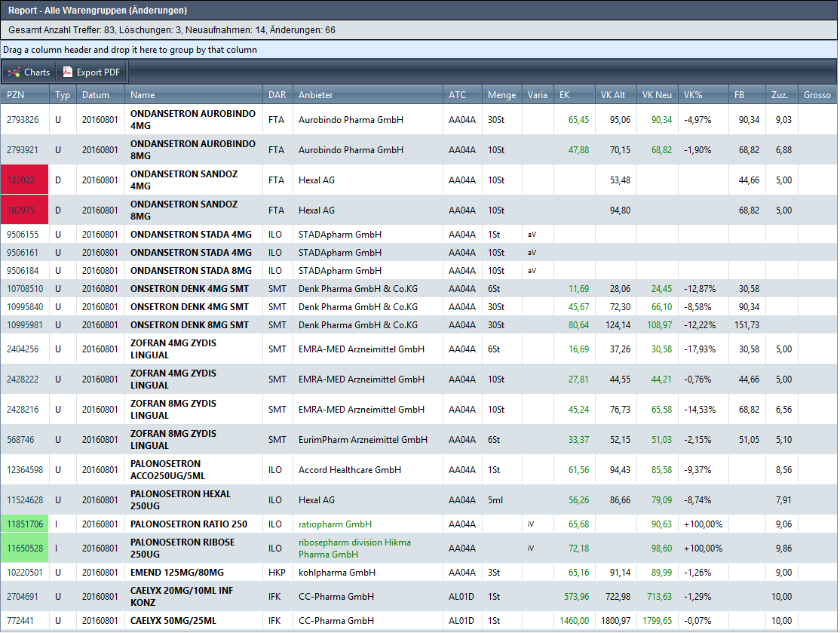The width and height of the screenshot is (840, 633).
Task: Click the Charts graph icon
Action: [14, 72]
